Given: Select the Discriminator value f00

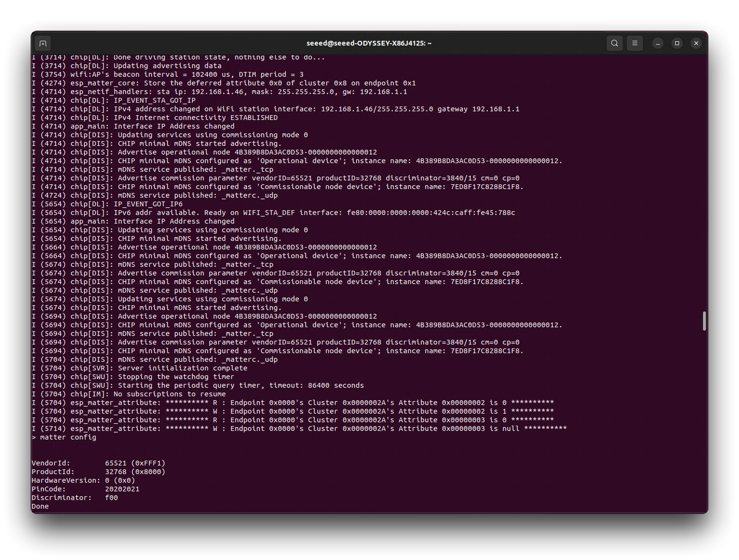Looking at the screenshot, I should click(x=111, y=498).
